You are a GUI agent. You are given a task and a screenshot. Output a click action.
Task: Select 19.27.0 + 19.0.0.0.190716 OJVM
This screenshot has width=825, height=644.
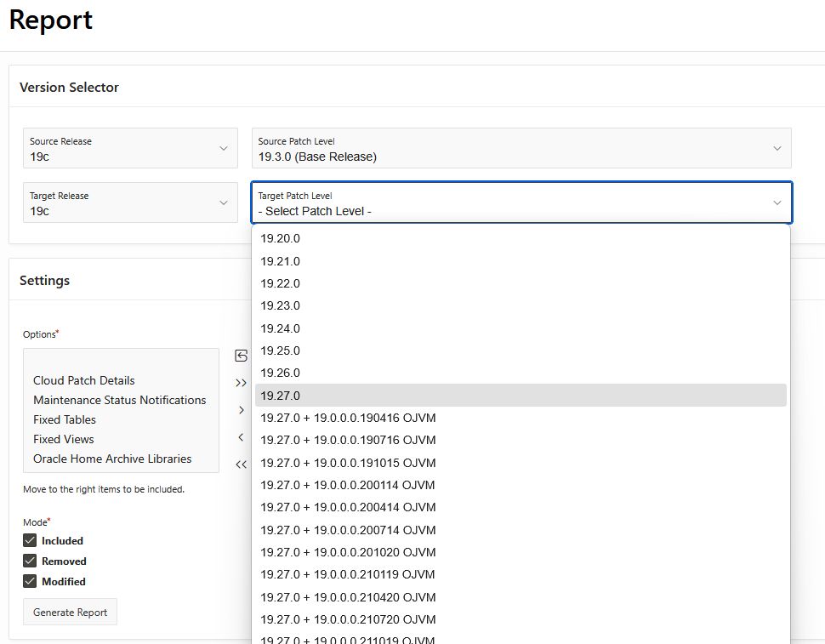(x=521, y=440)
